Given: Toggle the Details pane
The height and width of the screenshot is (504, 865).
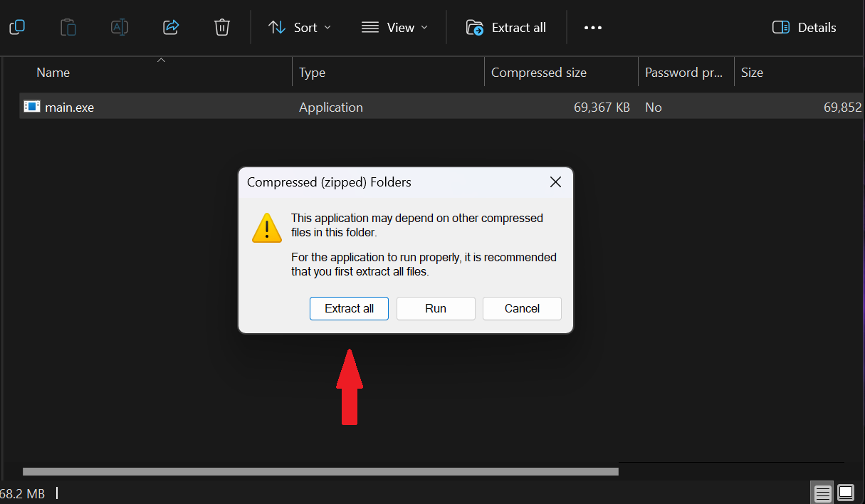Looking at the screenshot, I should click(804, 28).
